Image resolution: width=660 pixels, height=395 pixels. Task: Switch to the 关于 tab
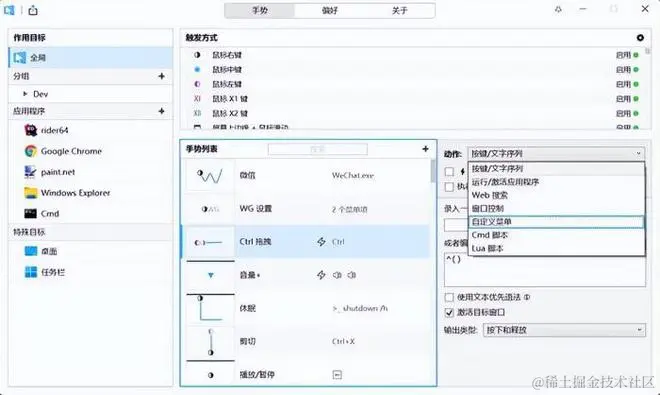point(399,11)
